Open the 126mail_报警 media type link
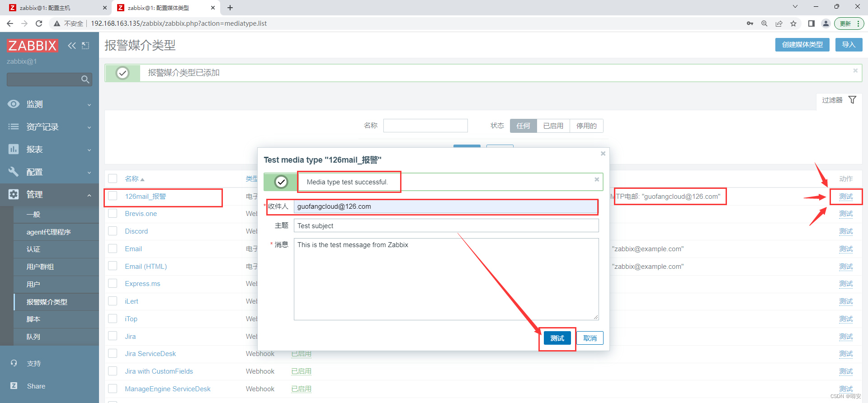Screen dimensions: 868x403 [146, 197]
